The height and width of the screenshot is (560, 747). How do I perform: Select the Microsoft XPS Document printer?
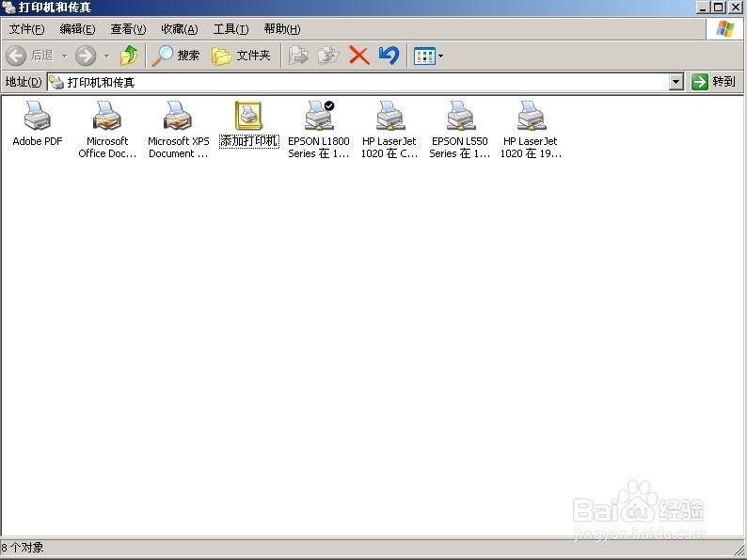click(x=178, y=116)
